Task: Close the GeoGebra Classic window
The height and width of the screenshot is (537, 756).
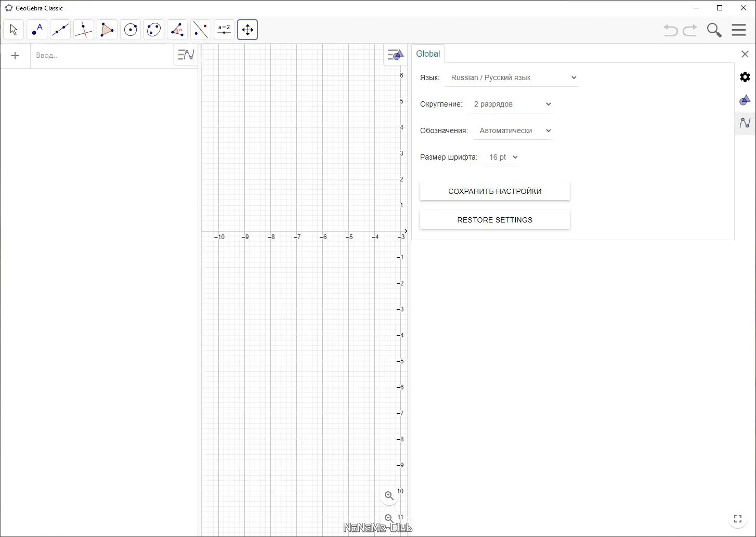Action: click(744, 8)
